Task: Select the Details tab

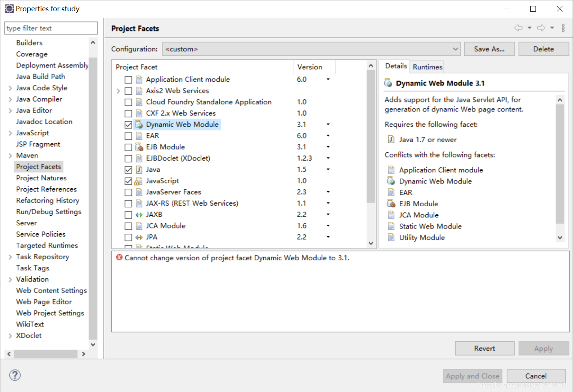Action: pos(395,66)
